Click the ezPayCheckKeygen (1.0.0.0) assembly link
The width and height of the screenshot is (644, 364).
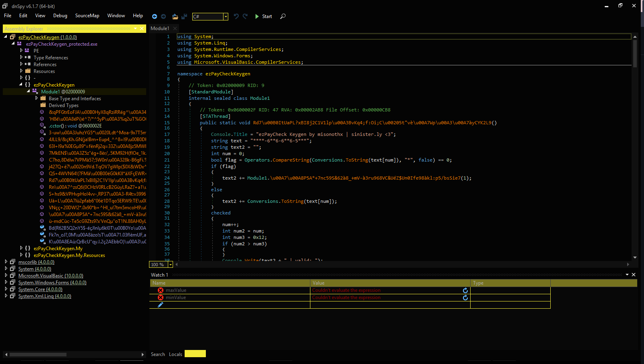pyautogui.click(x=47, y=37)
